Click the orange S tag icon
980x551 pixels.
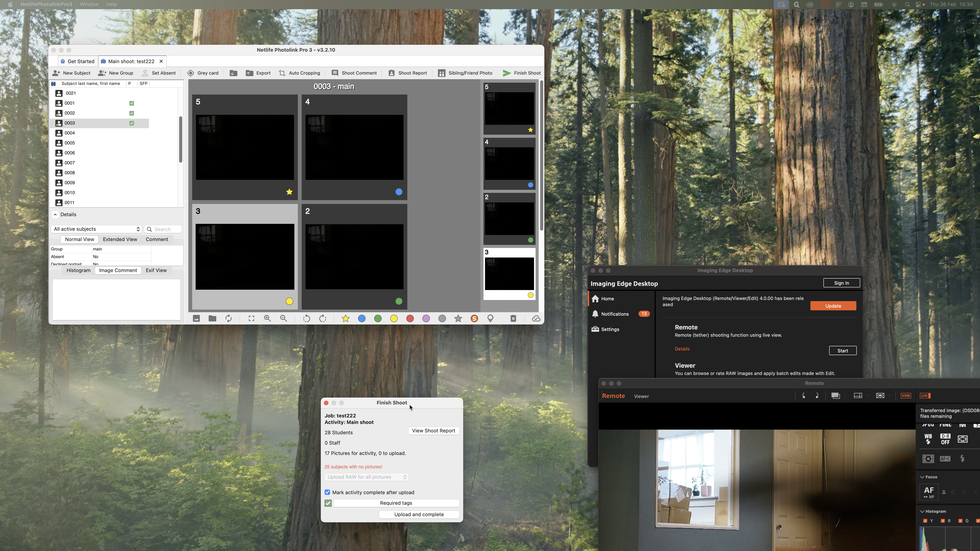[x=474, y=319]
